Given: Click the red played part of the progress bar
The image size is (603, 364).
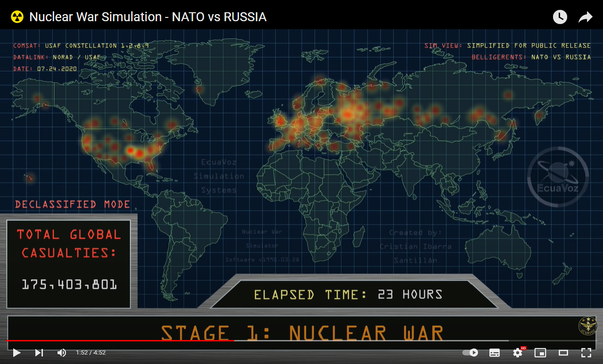Looking at the screenshot, I should click(x=120, y=340).
